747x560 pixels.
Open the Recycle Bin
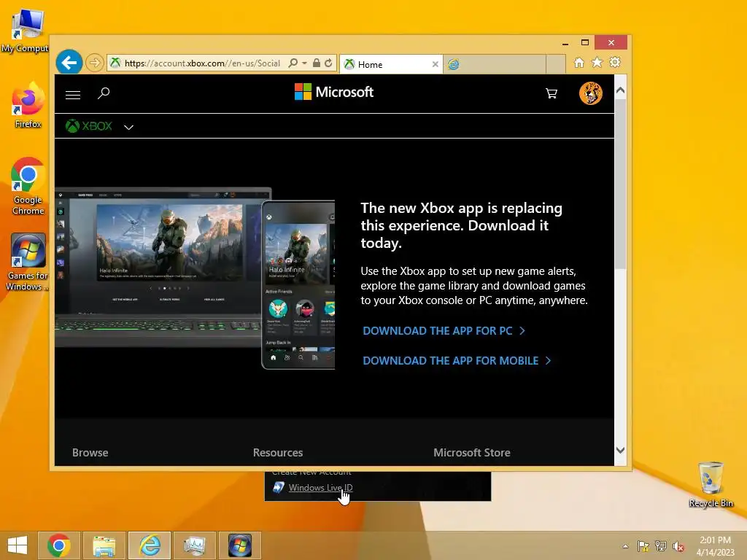711,484
